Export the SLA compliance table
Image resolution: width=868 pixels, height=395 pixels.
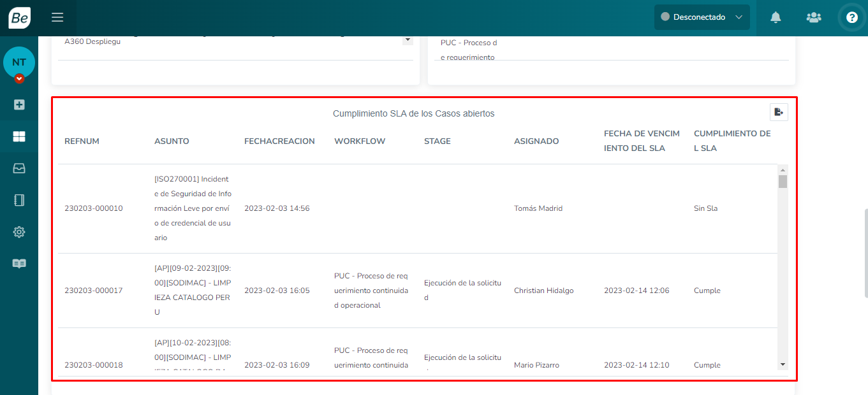[779, 112]
